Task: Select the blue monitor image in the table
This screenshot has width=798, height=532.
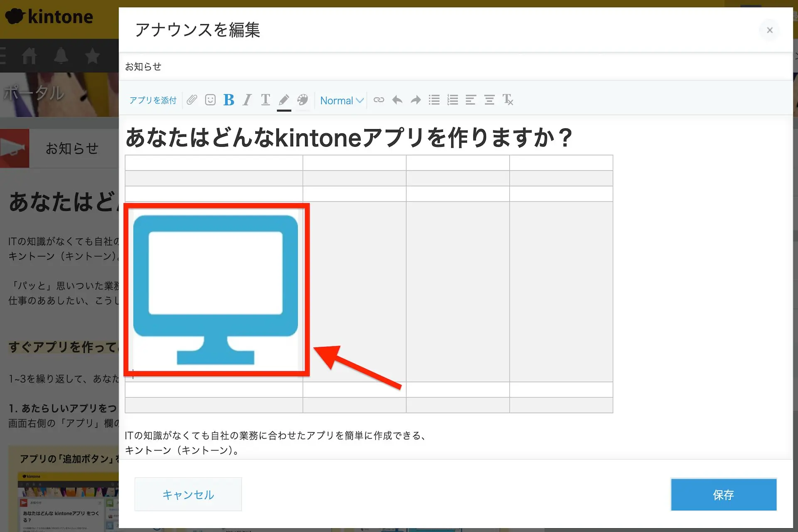Action: tap(215, 290)
